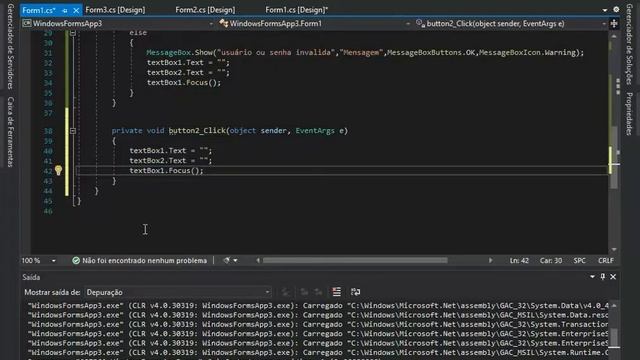Expand the code cleanup dropdown arrow
The height and width of the screenshot is (360, 640).
(x=236, y=260)
